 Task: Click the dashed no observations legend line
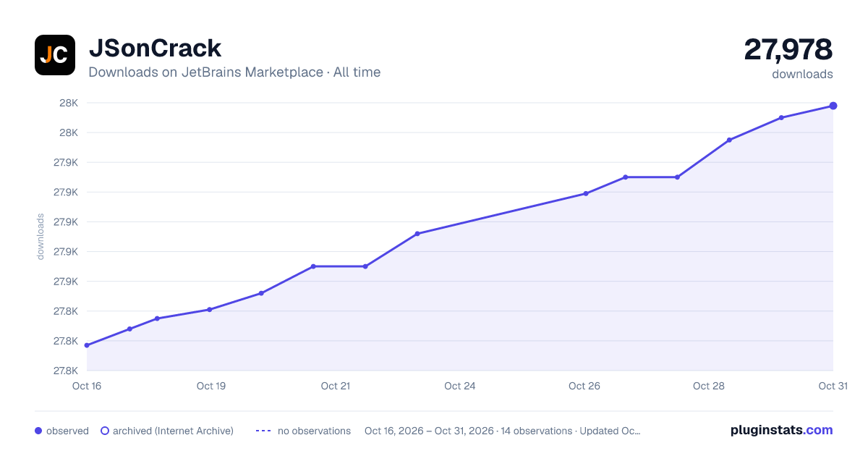(263, 431)
